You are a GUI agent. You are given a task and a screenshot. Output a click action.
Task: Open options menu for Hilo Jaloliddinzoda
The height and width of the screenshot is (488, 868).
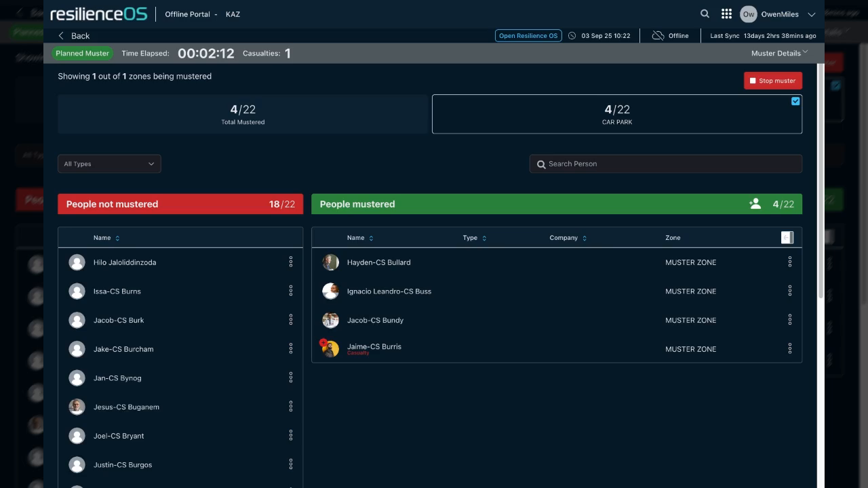click(291, 262)
